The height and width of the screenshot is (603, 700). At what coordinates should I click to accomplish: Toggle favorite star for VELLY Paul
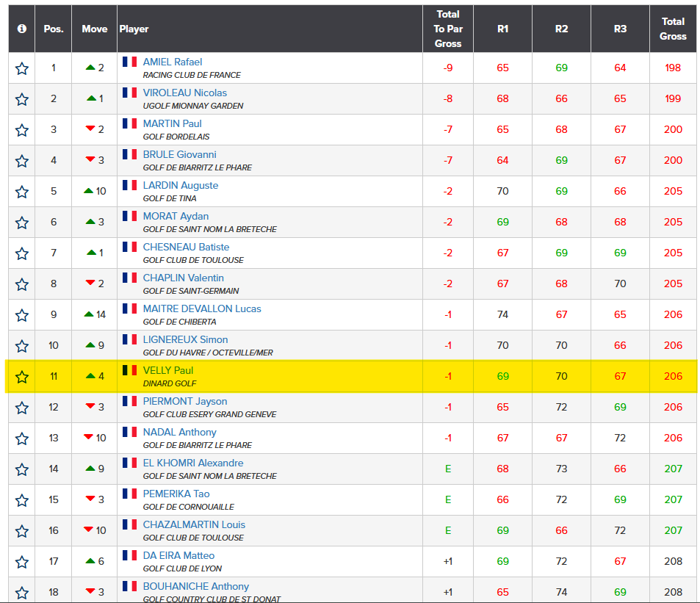[x=22, y=377]
